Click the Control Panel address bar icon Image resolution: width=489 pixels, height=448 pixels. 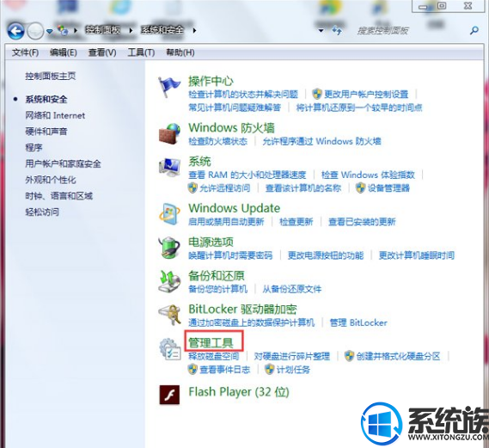tap(63, 30)
